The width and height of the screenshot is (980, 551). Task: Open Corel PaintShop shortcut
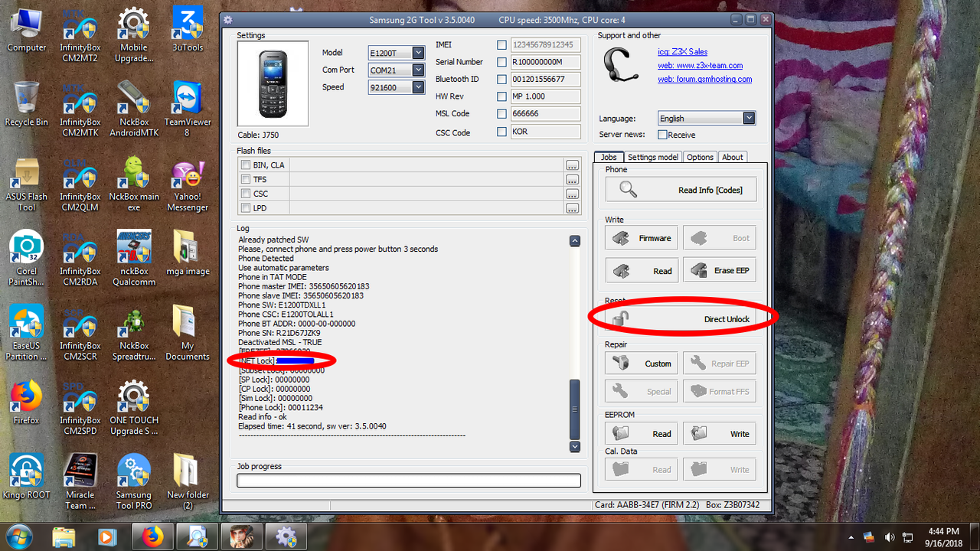(x=27, y=259)
